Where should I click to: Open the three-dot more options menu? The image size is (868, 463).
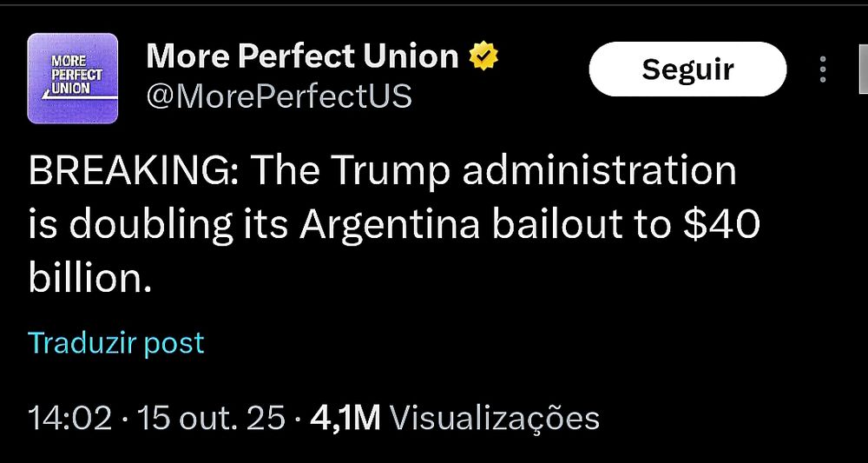click(823, 69)
